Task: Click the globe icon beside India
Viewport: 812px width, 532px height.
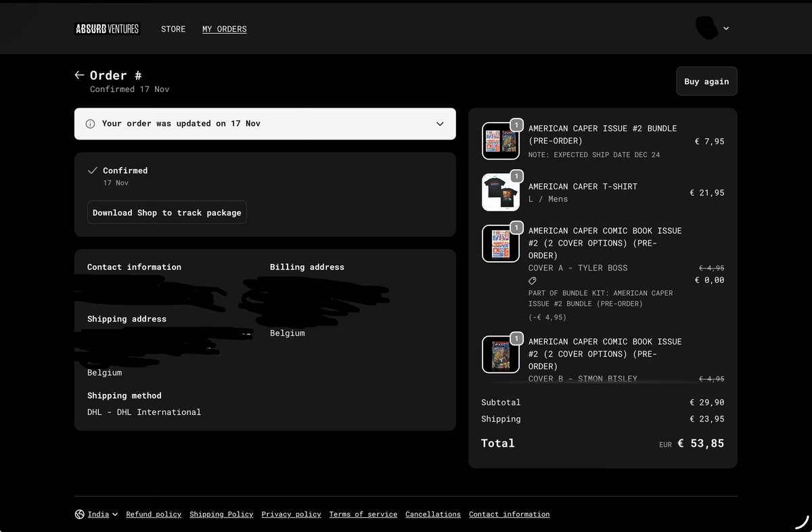Action: point(79,514)
